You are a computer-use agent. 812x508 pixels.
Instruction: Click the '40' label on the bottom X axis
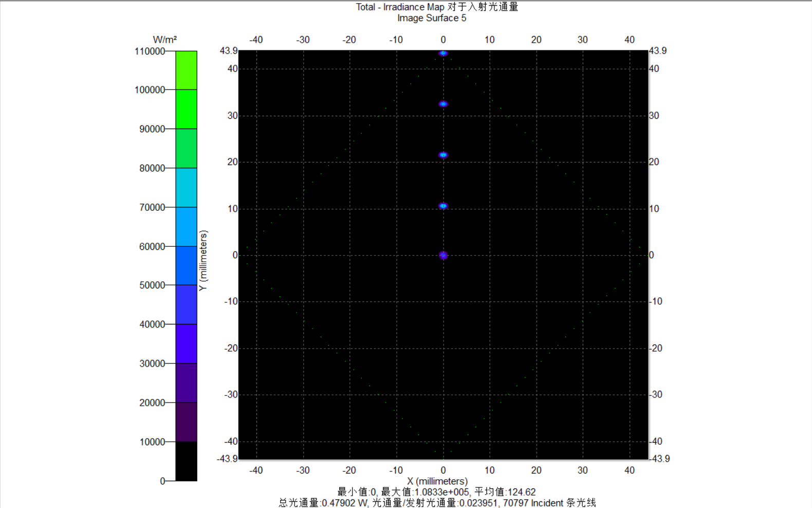(x=630, y=470)
